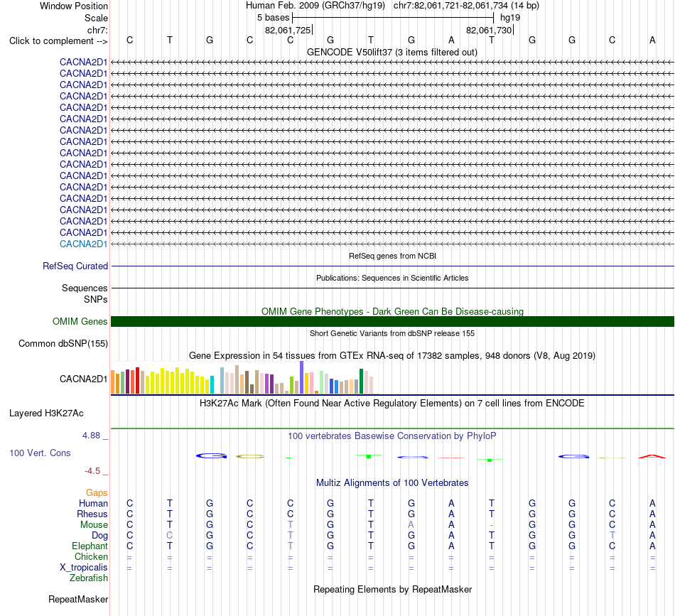The image size is (675, 616).
Task: Click the cyan bar in GTEx expression chart
Action: pyautogui.click(x=212, y=385)
